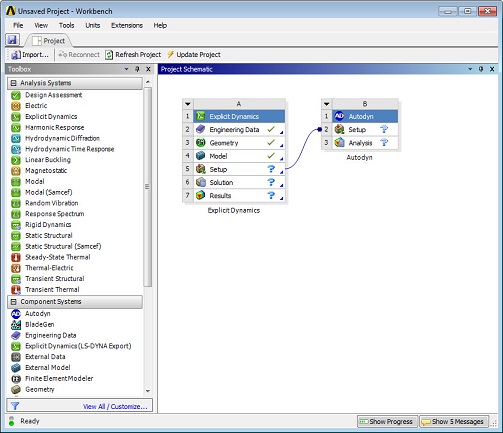Open system A dropdown arrow menu
Screen dimensions: 503x433
[x=188, y=104]
